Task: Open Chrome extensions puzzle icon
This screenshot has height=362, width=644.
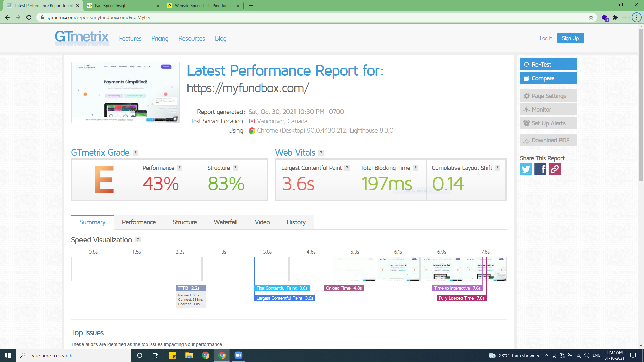Action: pyautogui.click(x=615, y=17)
